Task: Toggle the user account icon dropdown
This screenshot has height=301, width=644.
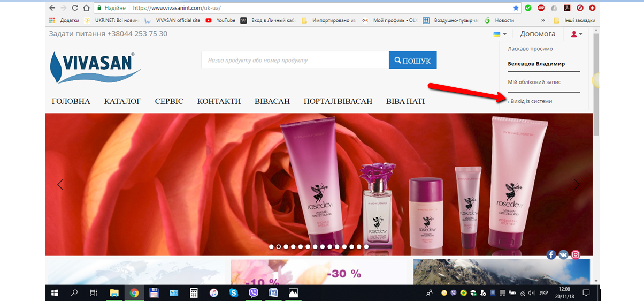Action: pos(577,34)
